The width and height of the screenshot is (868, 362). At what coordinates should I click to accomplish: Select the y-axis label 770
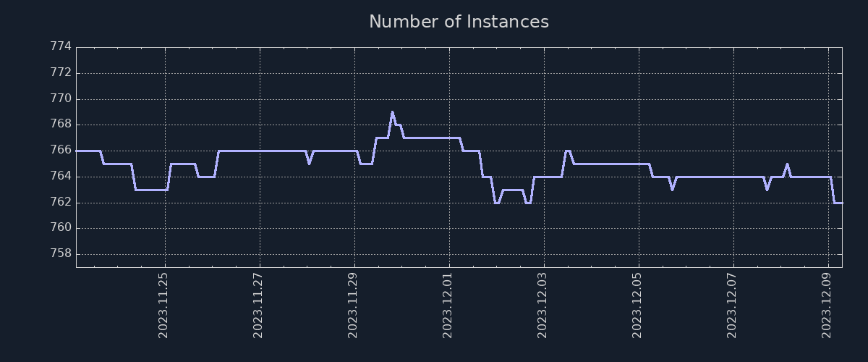[61, 98]
